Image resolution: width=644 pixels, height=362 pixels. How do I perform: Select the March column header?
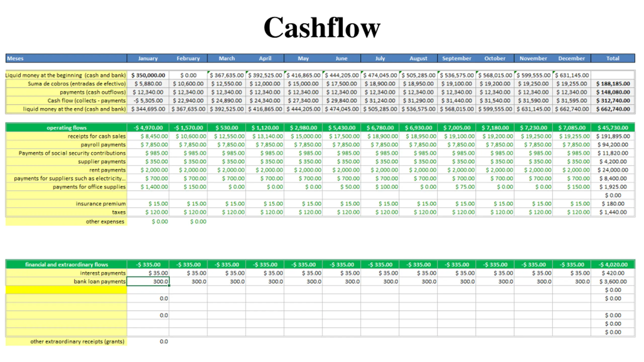tap(227, 58)
